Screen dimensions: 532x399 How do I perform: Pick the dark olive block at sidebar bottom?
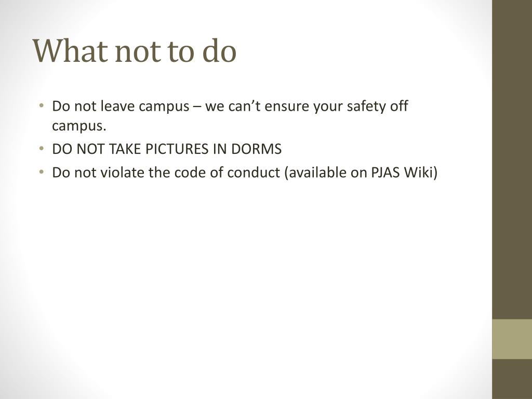click(x=512, y=379)
